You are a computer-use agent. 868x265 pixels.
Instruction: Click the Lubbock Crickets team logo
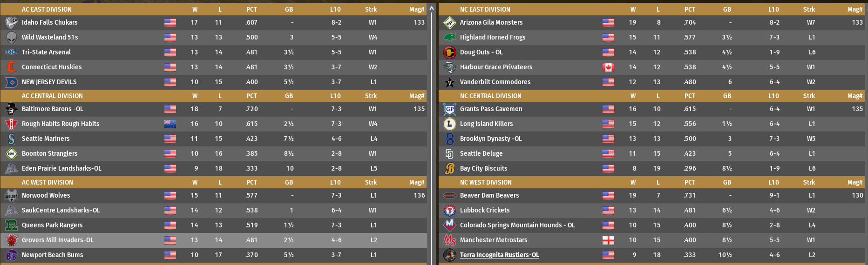449,210
